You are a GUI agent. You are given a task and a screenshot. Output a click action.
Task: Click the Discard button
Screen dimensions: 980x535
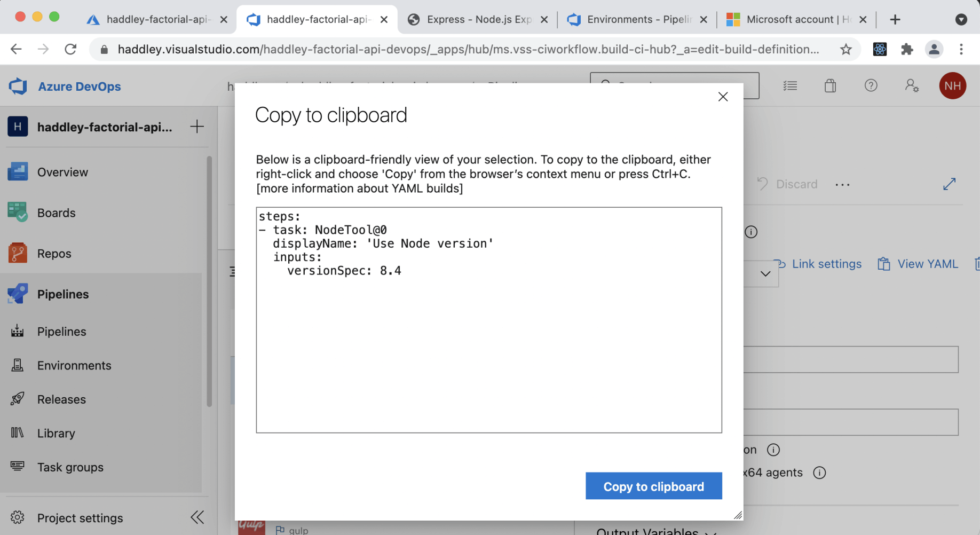point(787,184)
